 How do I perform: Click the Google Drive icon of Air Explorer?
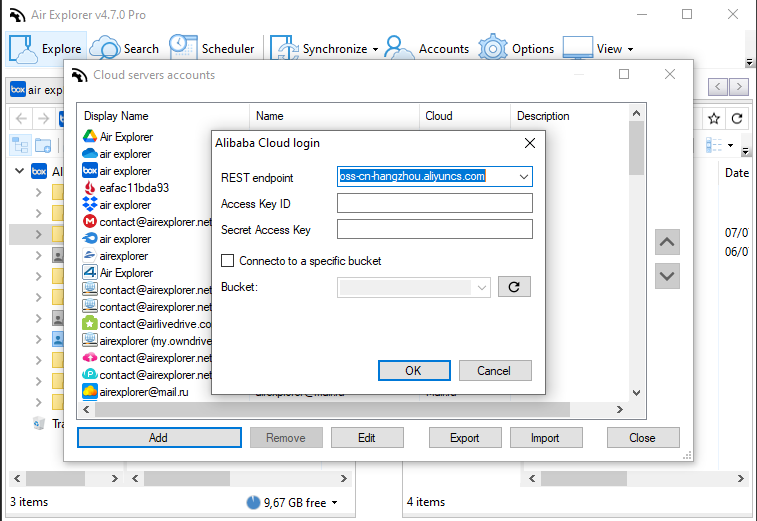pyautogui.click(x=90, y=137)
